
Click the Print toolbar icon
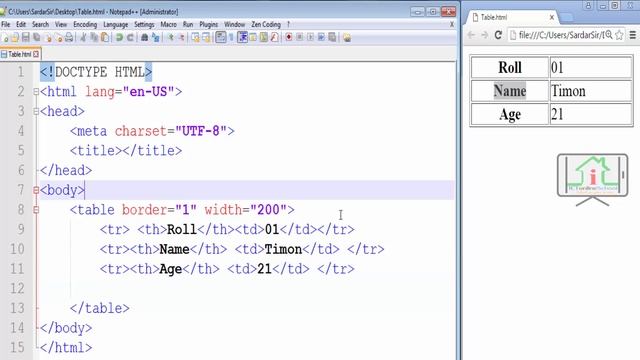click(69, 38)
